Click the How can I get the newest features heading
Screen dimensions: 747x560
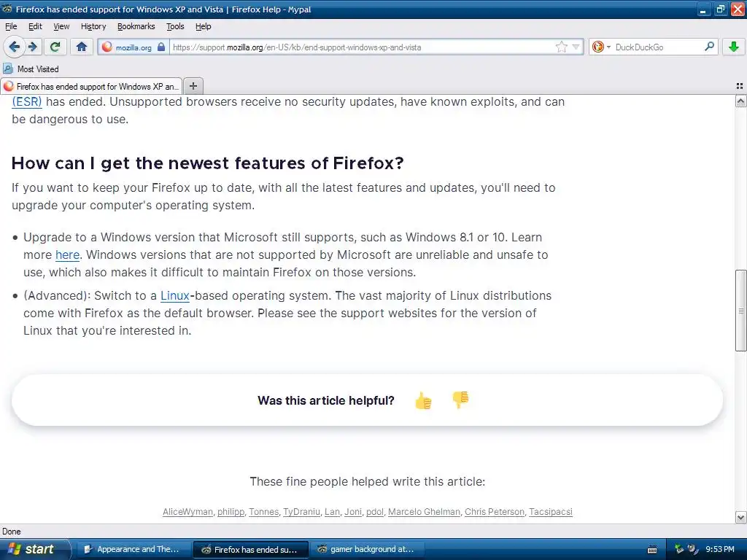coord(207,163)
